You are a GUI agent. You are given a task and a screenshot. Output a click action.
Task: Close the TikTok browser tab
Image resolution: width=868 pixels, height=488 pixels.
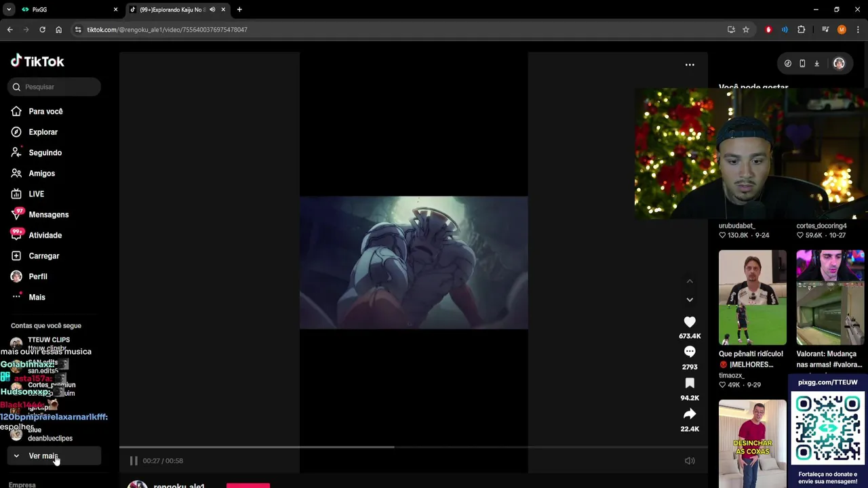coord(223,9)
